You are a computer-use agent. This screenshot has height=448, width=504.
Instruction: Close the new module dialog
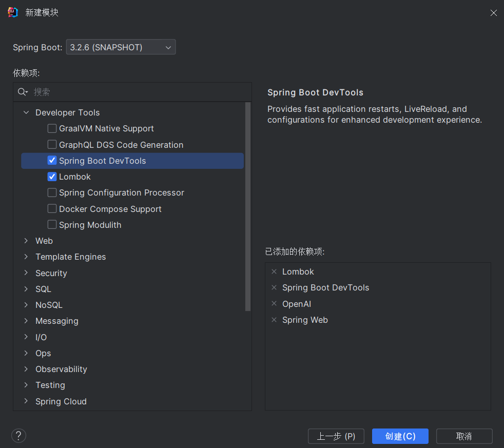pyautogui.click(x=493, y=12)
